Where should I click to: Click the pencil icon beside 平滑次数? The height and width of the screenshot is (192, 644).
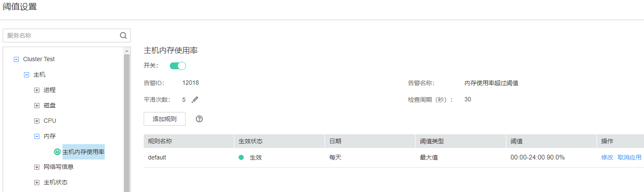[195, 100]
